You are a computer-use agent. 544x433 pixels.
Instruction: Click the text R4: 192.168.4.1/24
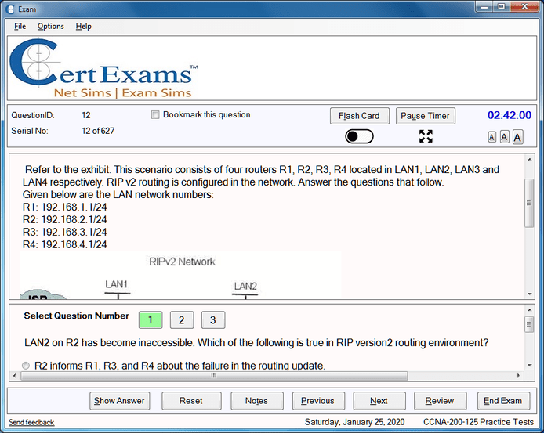pos(65,244)
